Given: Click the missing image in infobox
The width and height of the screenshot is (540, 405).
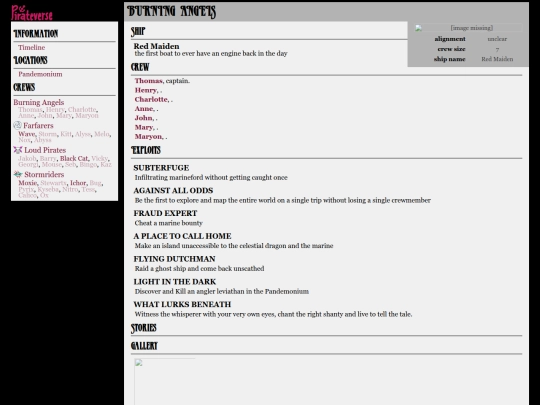Looking at the screenshot, I should tap(468, 28).
